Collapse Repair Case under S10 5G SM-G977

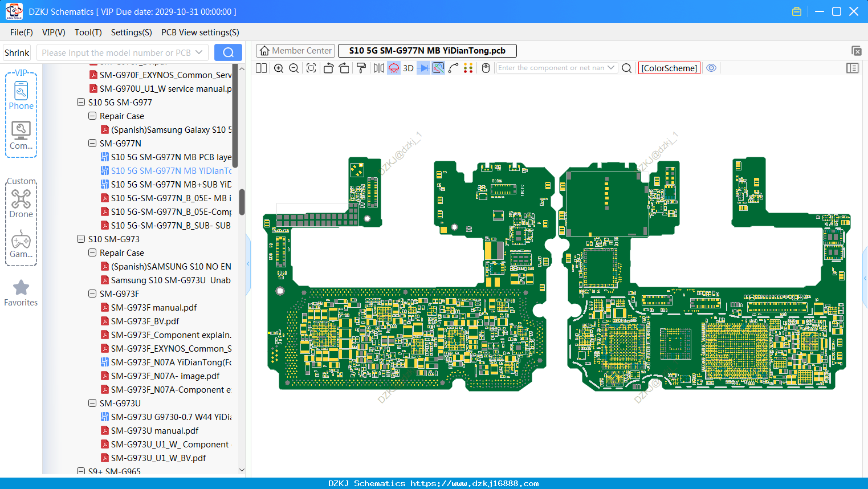pos(92,116)
